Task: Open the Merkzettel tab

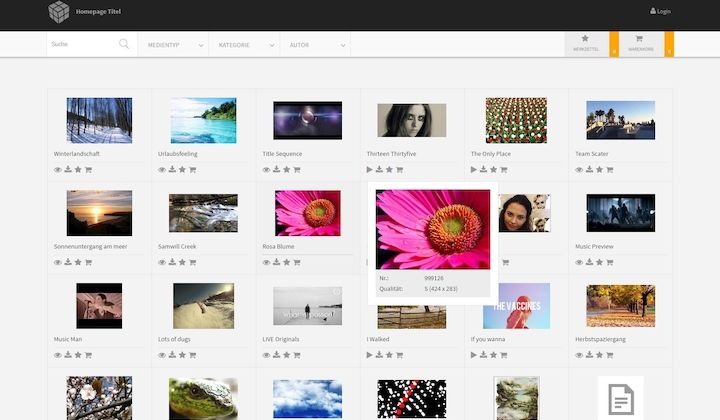Action: [x=586, y=43]
